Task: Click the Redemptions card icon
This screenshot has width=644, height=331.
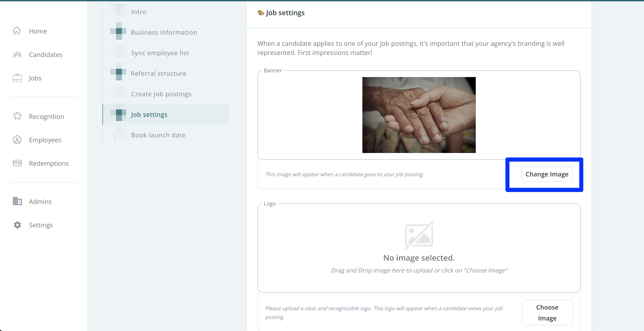Action: [x=17, y=163]
